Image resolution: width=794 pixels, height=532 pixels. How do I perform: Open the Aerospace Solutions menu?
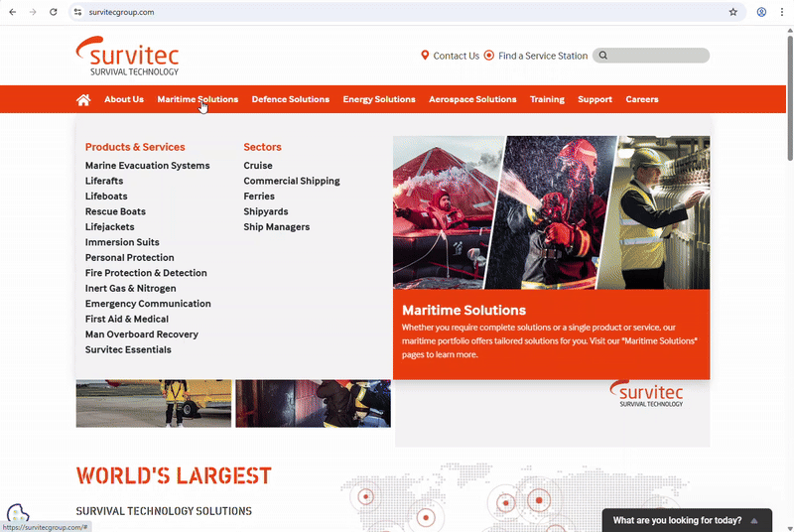[x=472, y=99]
